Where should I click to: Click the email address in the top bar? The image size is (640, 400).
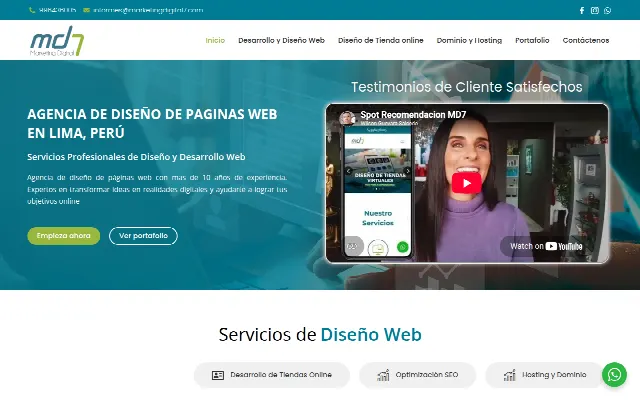(148, 10)
